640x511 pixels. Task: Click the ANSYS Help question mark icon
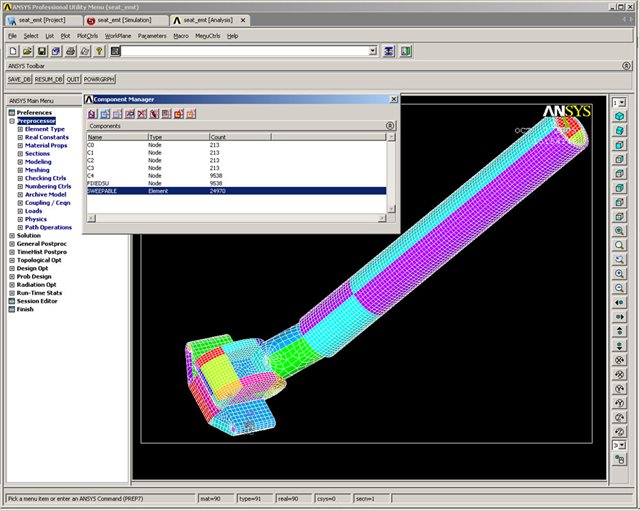(x=99, y=51)
